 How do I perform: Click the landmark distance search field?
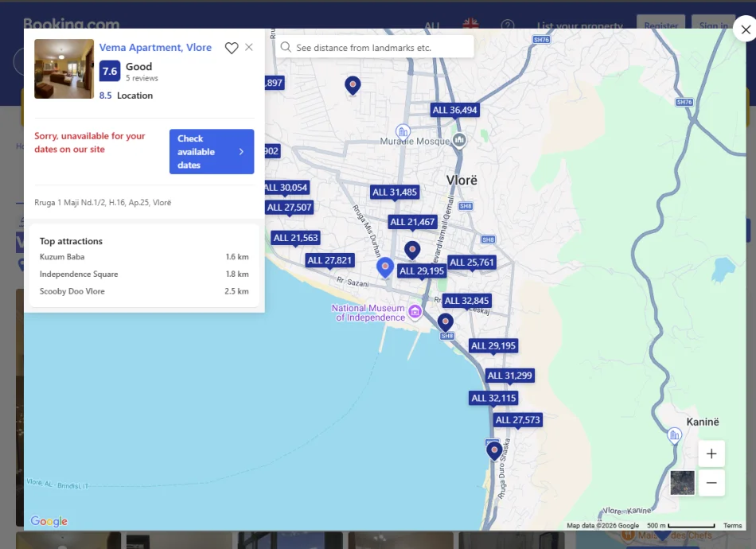[x=375, y=47]
